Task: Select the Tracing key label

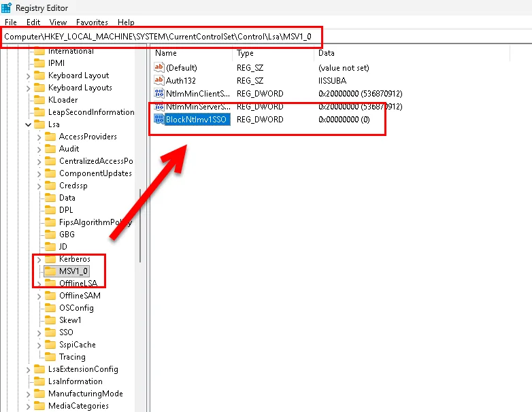Action: (72, 357)
